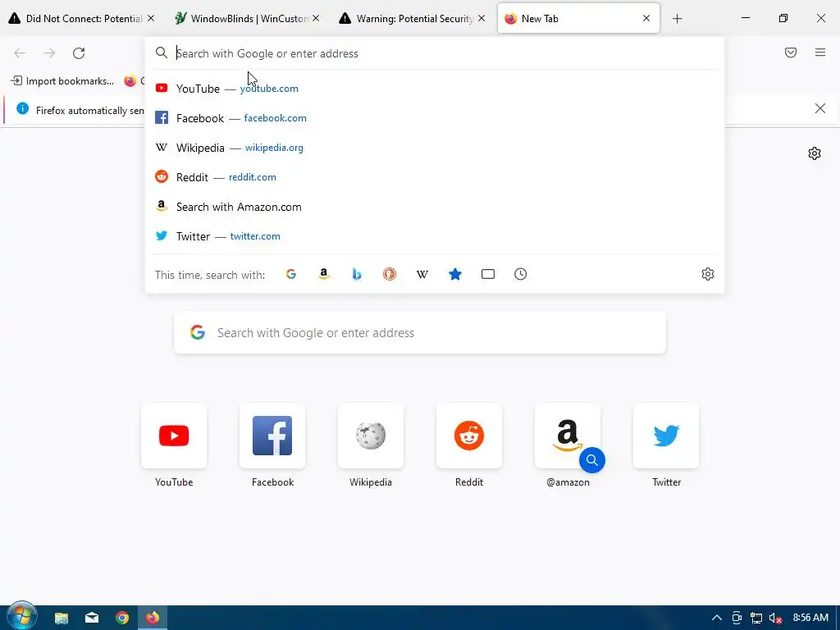
Task: Dismiss the Firefox notification bar with X
Action: coord(820,109)
